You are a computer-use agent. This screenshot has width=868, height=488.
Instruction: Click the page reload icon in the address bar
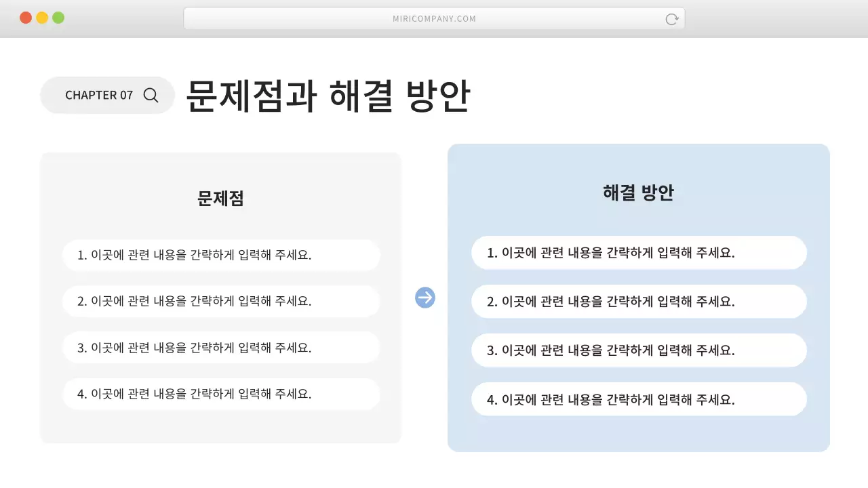coord(671,19)
